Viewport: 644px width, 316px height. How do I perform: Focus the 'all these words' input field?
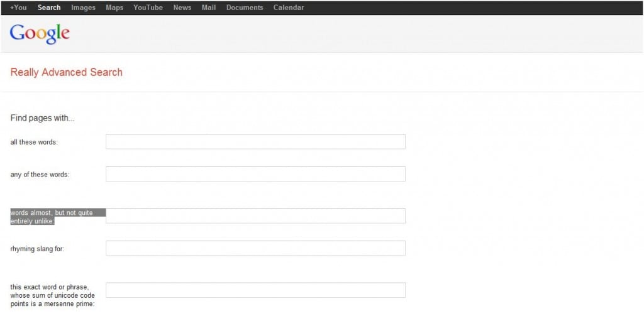(x=255, y=141)
